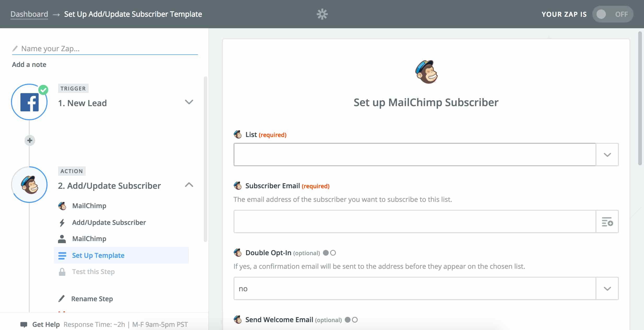The width and height of the screenshot is (644, 330).
Task: Click the Name your Zap input field
Action: (105, 49)
